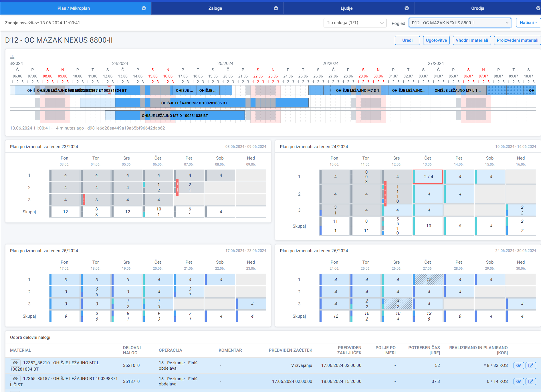Screen dimensions: 541x392
Task: Click Plan po izmenah za teden 25/2024 heading
Action: [x=44, y=251]
